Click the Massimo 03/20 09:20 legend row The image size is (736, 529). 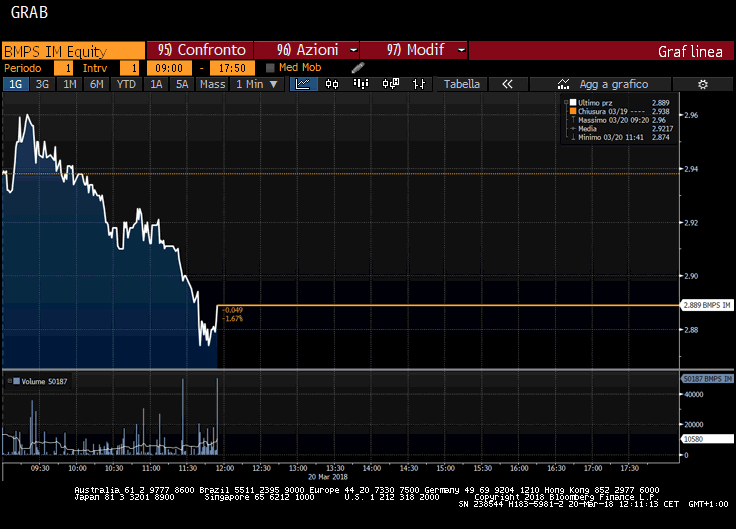pos(618,120)
